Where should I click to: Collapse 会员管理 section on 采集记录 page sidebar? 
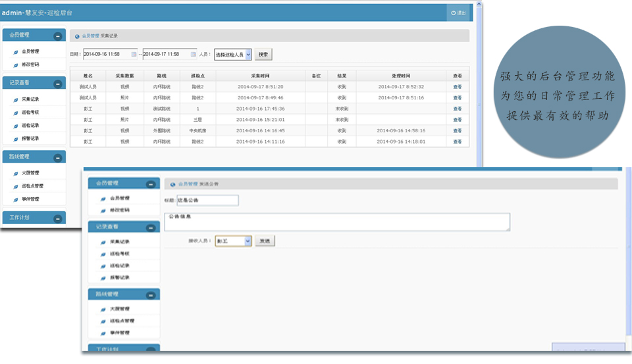[58, 36]
